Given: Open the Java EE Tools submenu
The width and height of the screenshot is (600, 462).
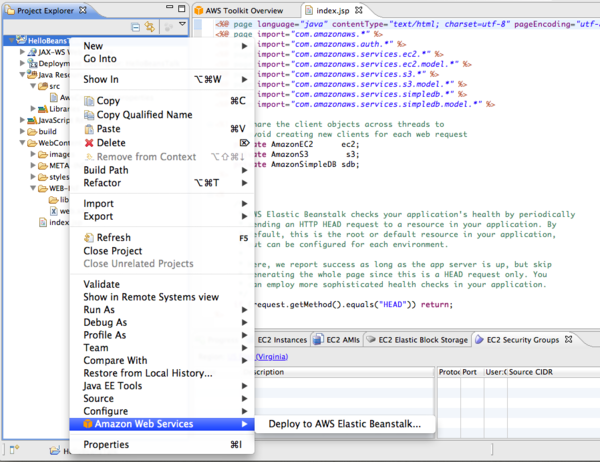Looking at the screenshot, I should (162, 385).
